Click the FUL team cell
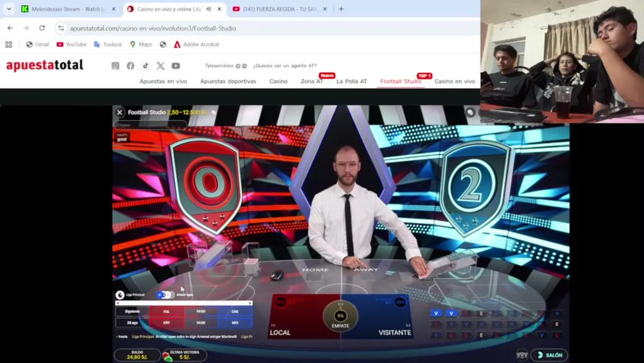This screenshot has width=644, height=363. point(166,312)
